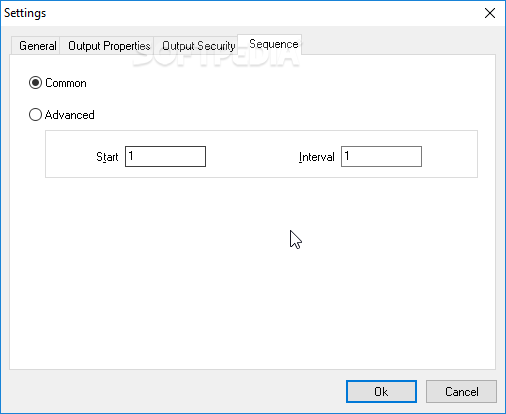The height and width of the screenshot is (414, 506).
Task: Focus the Interval value input field
Action: 381,156
